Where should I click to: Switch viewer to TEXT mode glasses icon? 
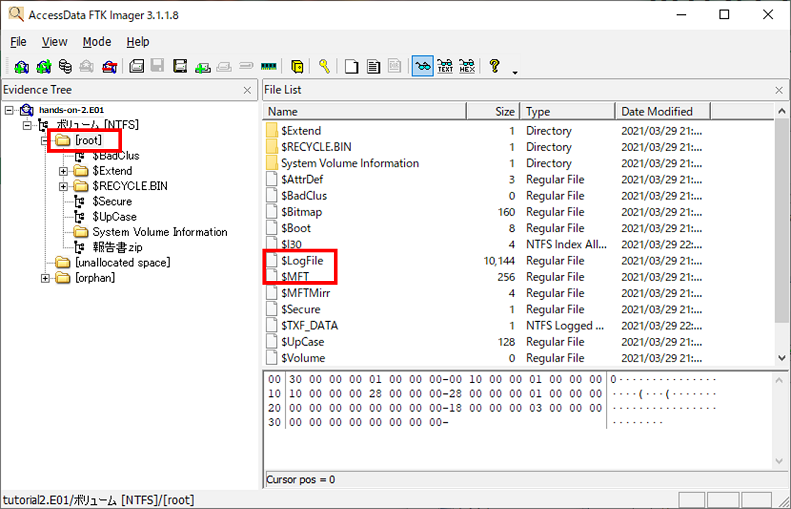(x=445, y=66)
